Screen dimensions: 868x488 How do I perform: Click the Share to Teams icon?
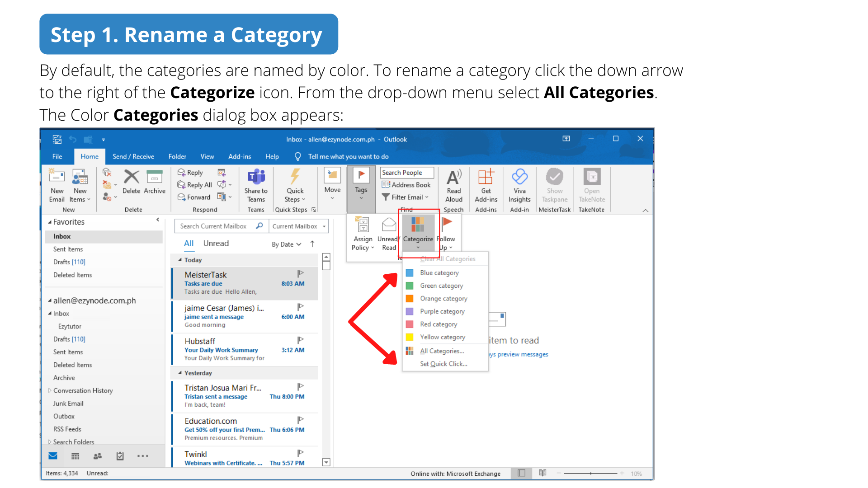click(256, 177)
